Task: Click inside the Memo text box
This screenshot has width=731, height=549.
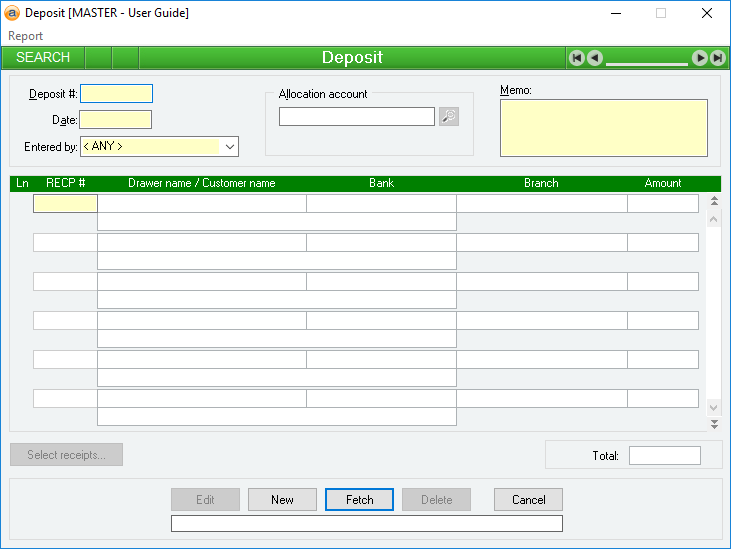Action: click(603, 128)
